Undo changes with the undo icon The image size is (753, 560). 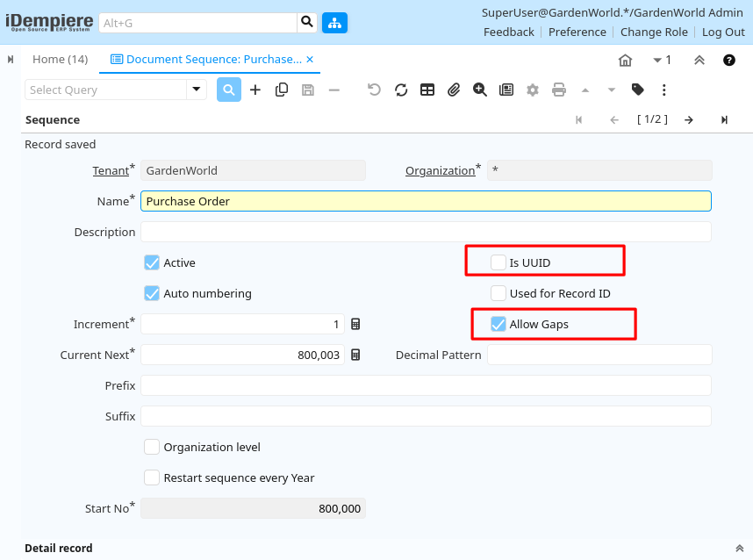click(x=374, y=90)
